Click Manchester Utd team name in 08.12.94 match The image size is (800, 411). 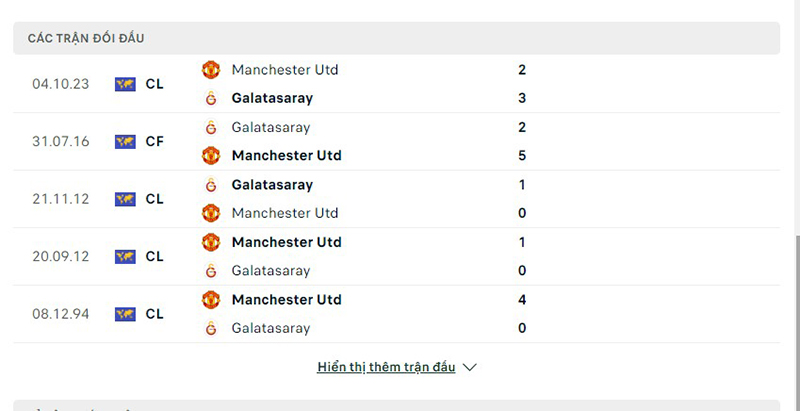[x=286, y=300]
